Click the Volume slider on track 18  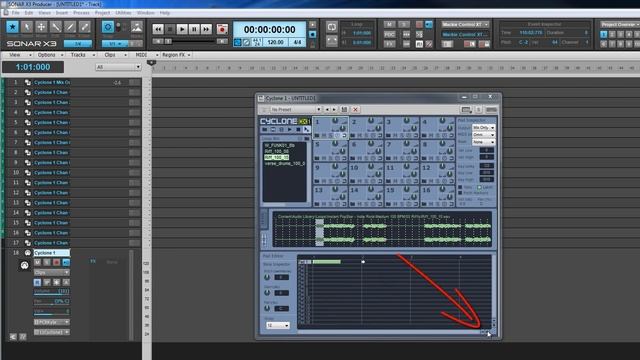(x=51, y=291)
